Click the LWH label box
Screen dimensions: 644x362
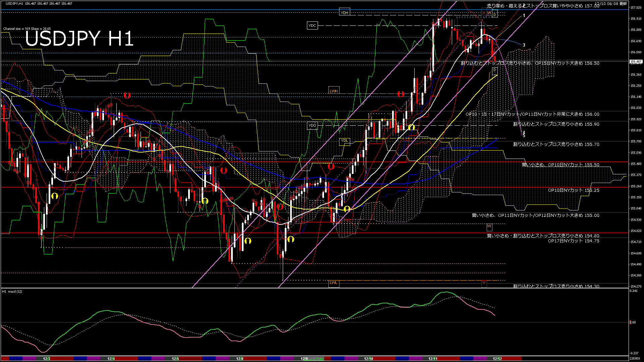[x=334, y=90]
